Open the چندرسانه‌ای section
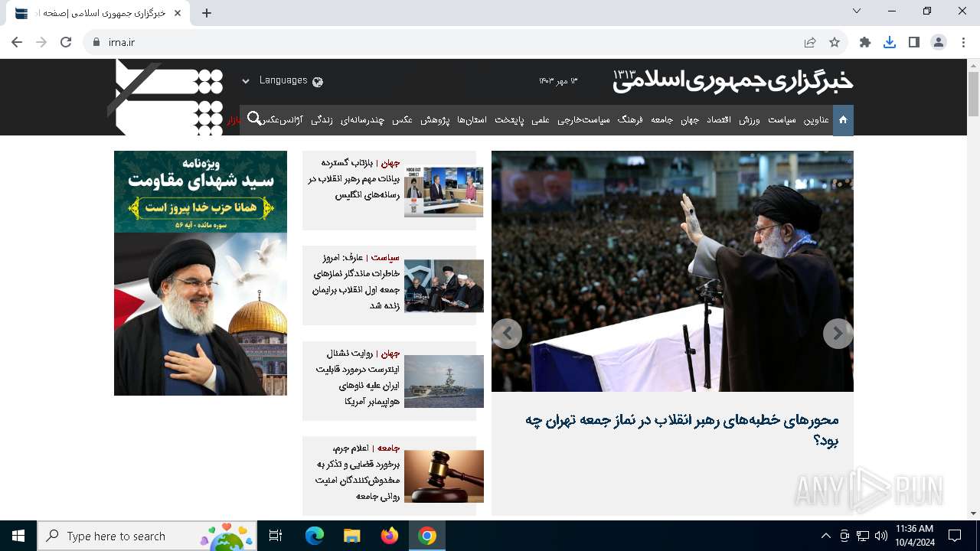The height and width of the screenshot is (551, 980). [362, 120]
